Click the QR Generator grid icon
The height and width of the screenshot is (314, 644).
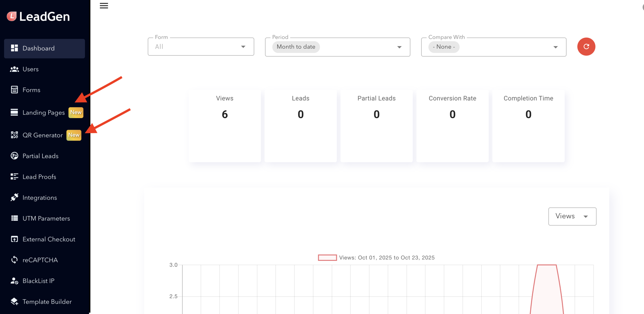[x=14, y=135]
